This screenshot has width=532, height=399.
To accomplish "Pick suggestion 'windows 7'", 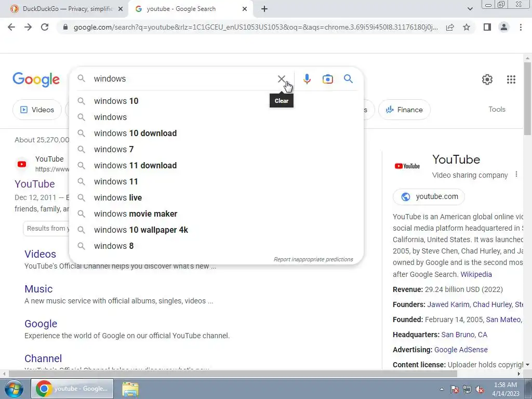I will tap(216, 149).
